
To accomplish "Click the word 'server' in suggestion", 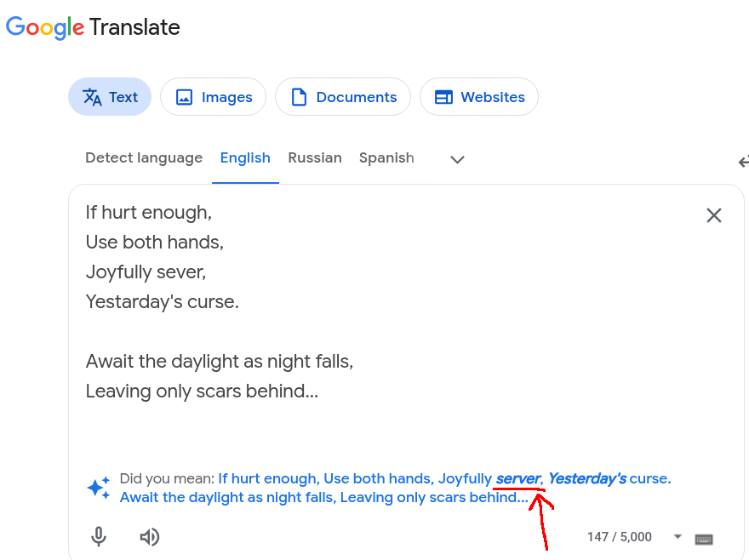I will (x=518, y=478).
